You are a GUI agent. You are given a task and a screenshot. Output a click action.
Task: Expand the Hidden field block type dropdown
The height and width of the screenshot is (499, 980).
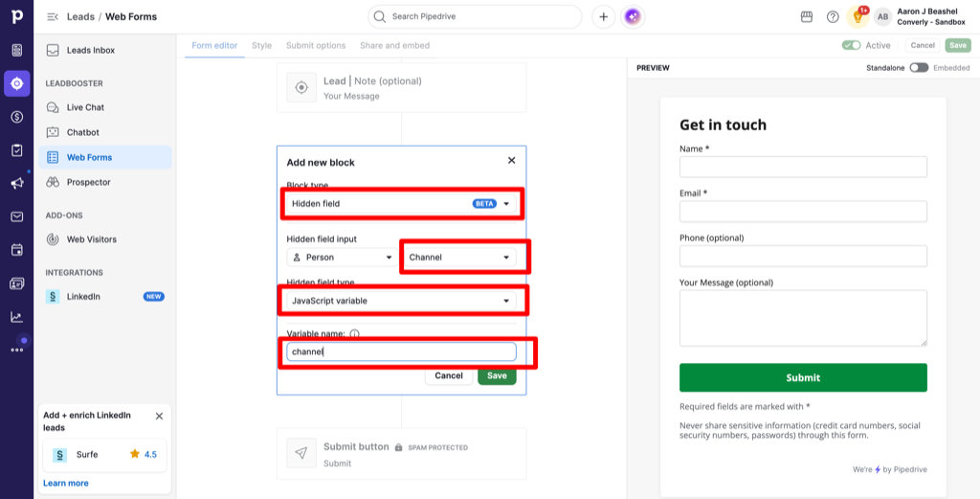pyautogui.click(x=401, y=204)
